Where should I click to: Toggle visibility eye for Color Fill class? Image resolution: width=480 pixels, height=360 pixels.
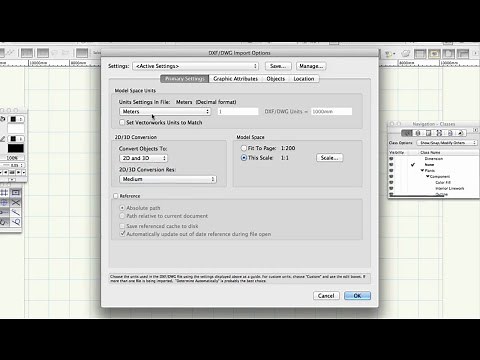coord(391,183)
